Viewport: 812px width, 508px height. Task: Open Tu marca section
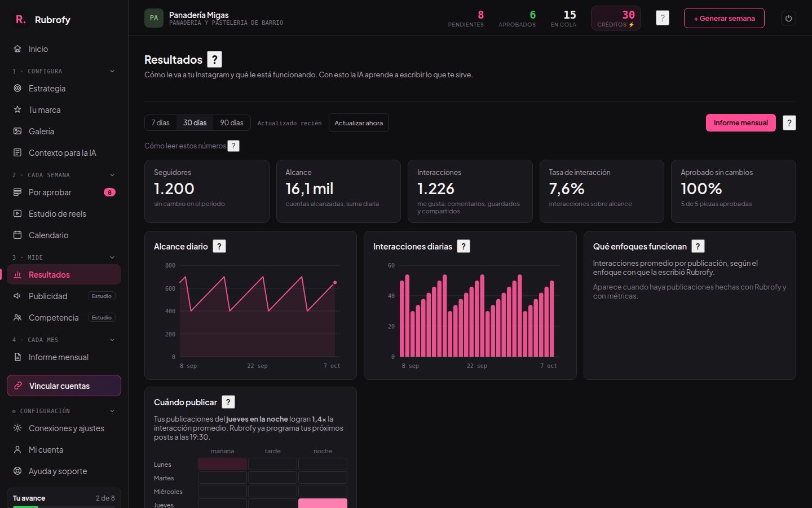click(64, 110)
